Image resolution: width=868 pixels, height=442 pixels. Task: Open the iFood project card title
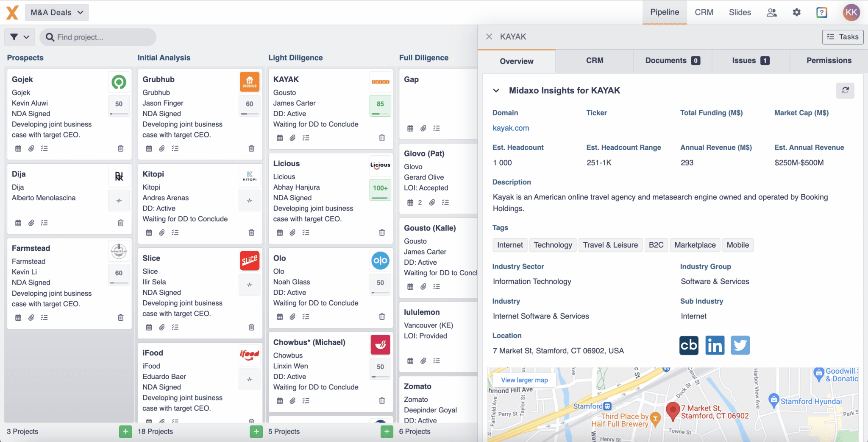coord(153,353)
